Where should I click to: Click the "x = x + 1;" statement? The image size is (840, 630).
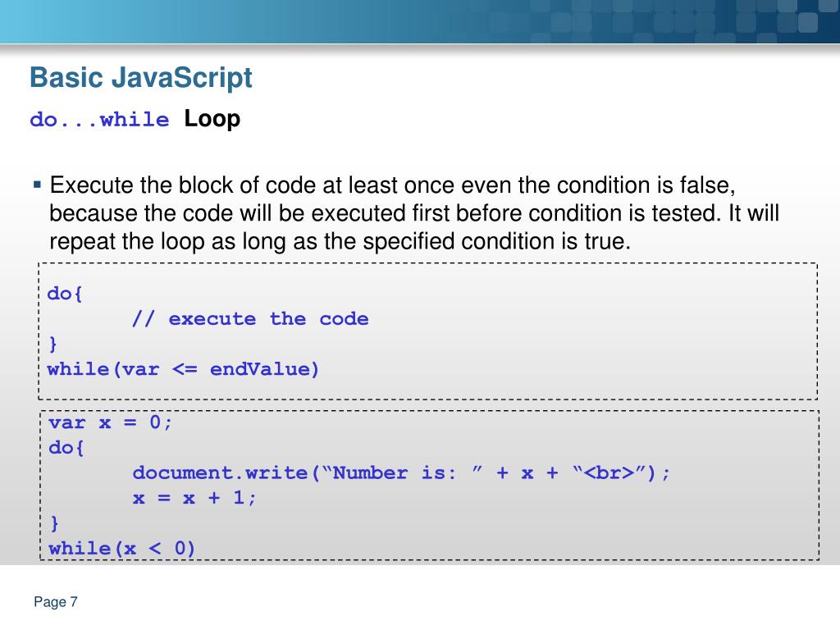coord(194,498)
